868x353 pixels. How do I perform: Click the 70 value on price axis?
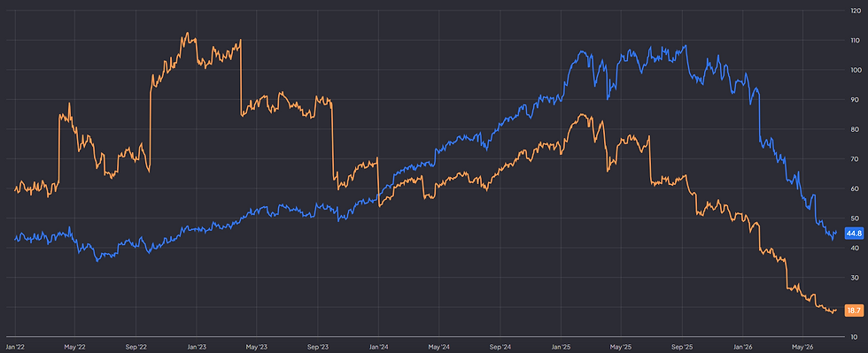856,158
